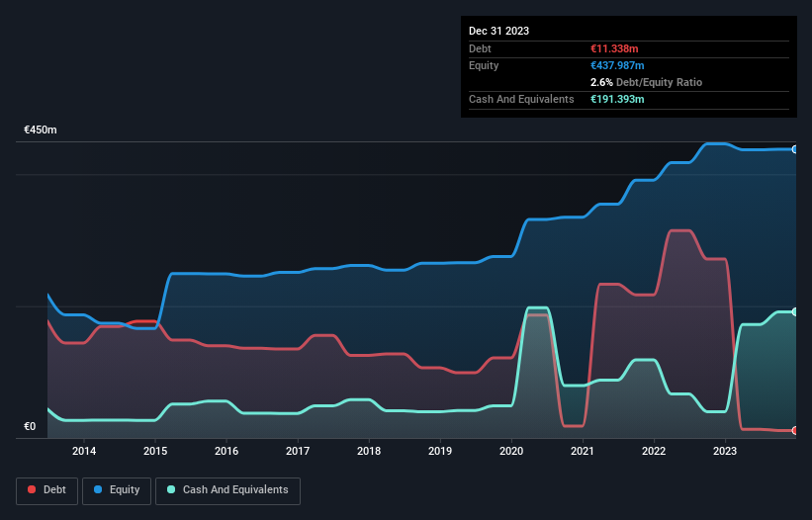Select the 2023 x-axis label
This screenshot has width=812, height=520.
[x=725, y=451]
